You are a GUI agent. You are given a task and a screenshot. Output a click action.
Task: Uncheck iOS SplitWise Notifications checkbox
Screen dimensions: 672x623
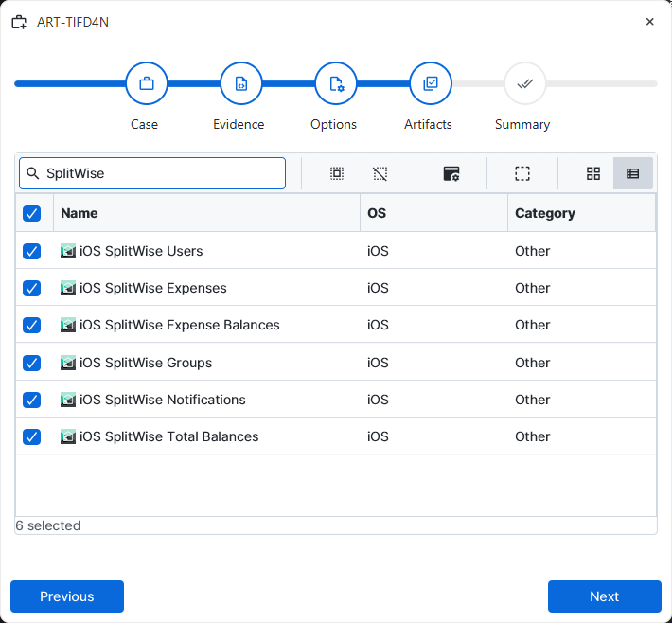(32, 400)
